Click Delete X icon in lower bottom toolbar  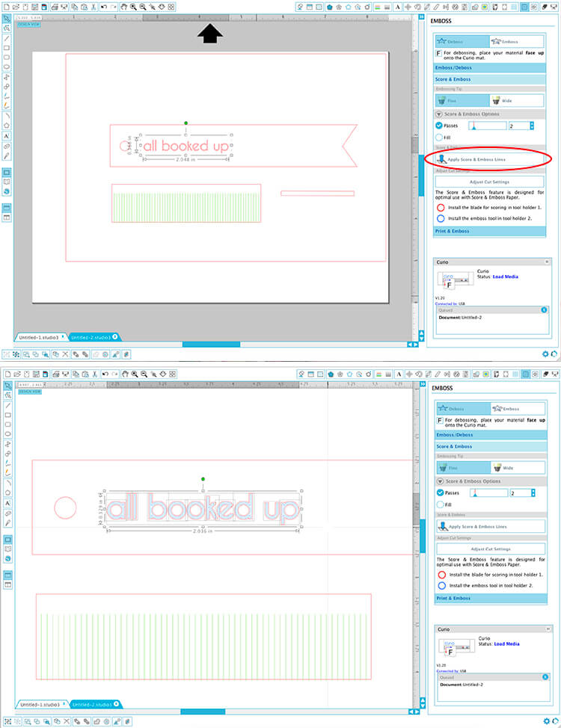click(67, 721)
